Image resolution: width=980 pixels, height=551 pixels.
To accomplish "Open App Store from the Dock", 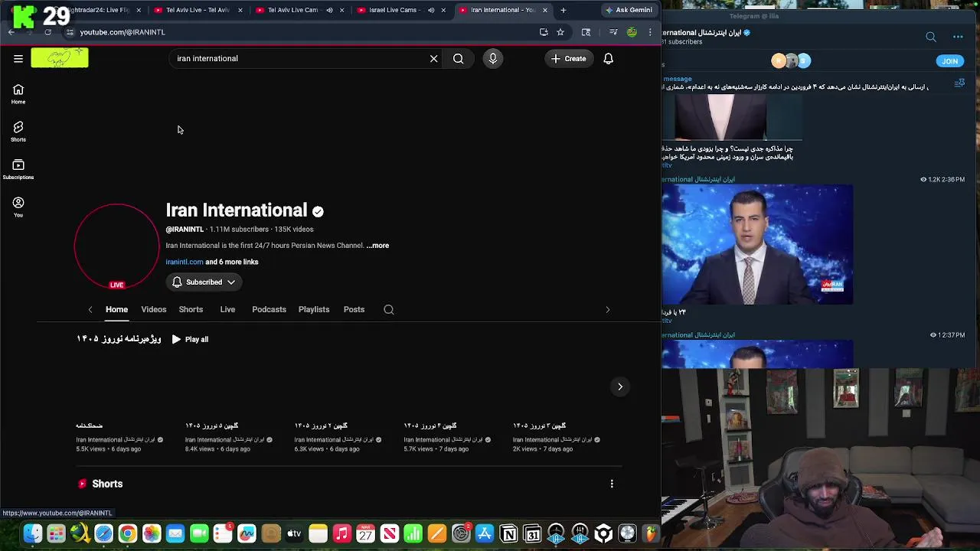I will click(485, 533).
